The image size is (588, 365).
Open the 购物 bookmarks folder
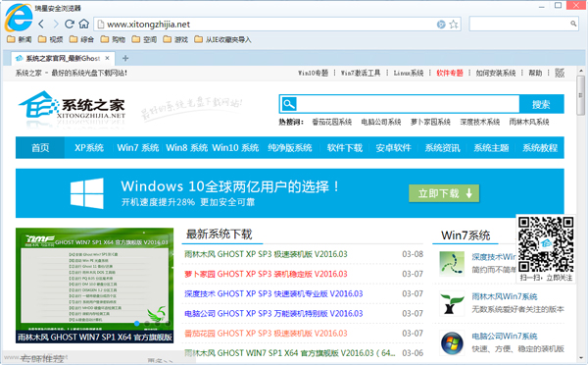point(114,39)
